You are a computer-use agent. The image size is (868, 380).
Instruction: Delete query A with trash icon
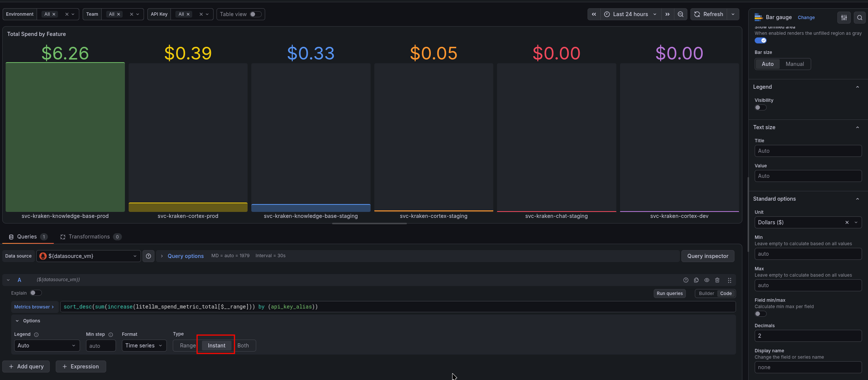(717, 280)
